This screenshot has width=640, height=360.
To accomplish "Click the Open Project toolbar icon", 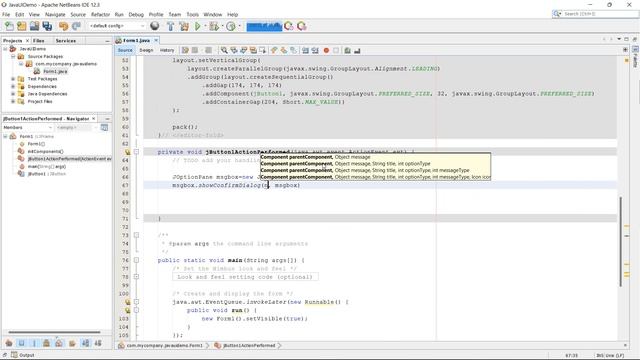I will tap(34, 26).
